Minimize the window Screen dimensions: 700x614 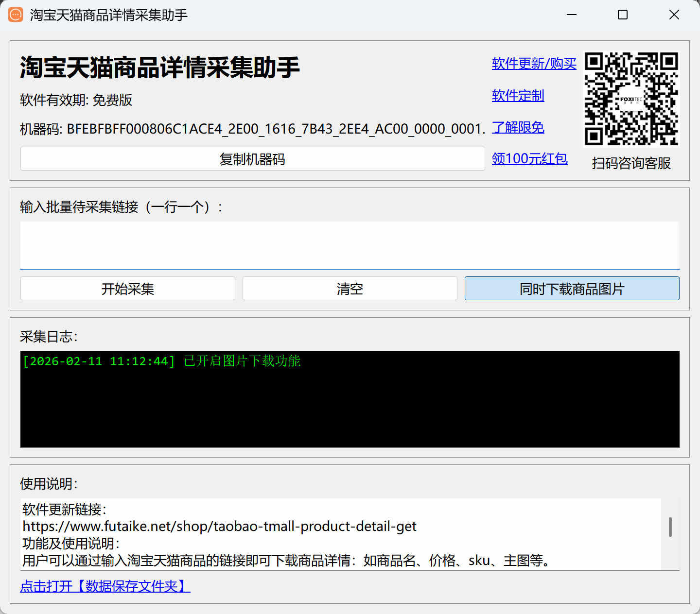pyautogui.click(x=572, y=15)
